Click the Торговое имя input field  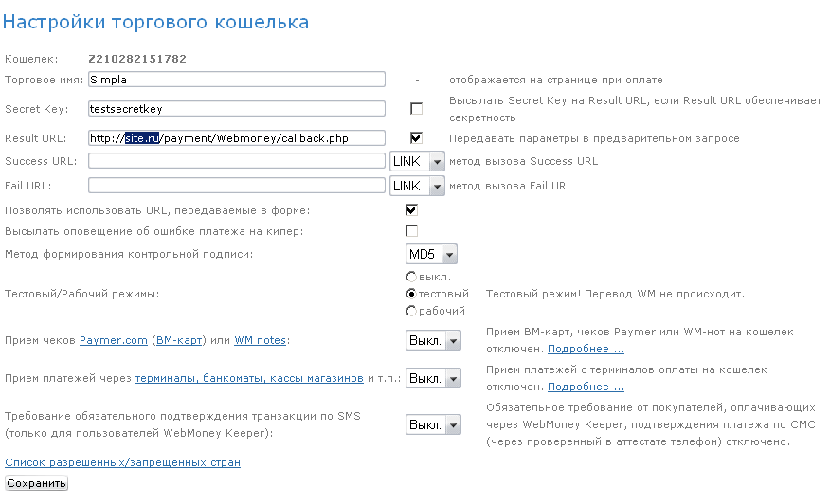pyautogui.click(x=236, y=80)
